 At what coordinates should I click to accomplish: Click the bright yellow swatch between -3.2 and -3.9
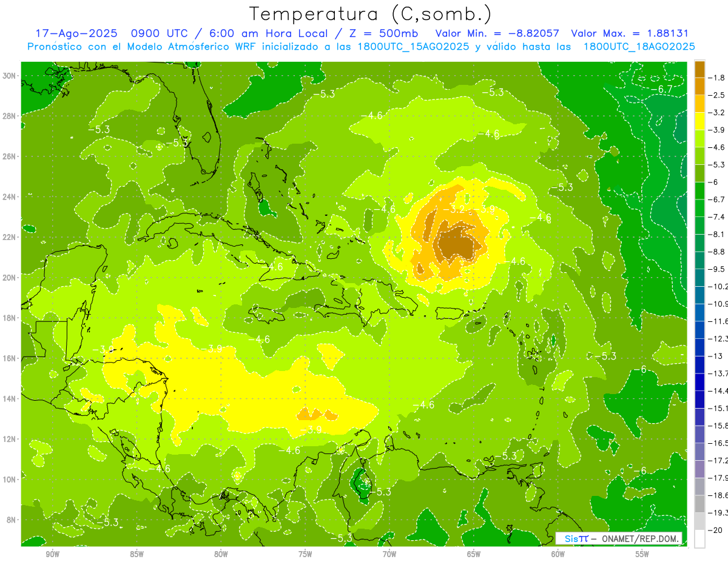click(x=700, y=121)
